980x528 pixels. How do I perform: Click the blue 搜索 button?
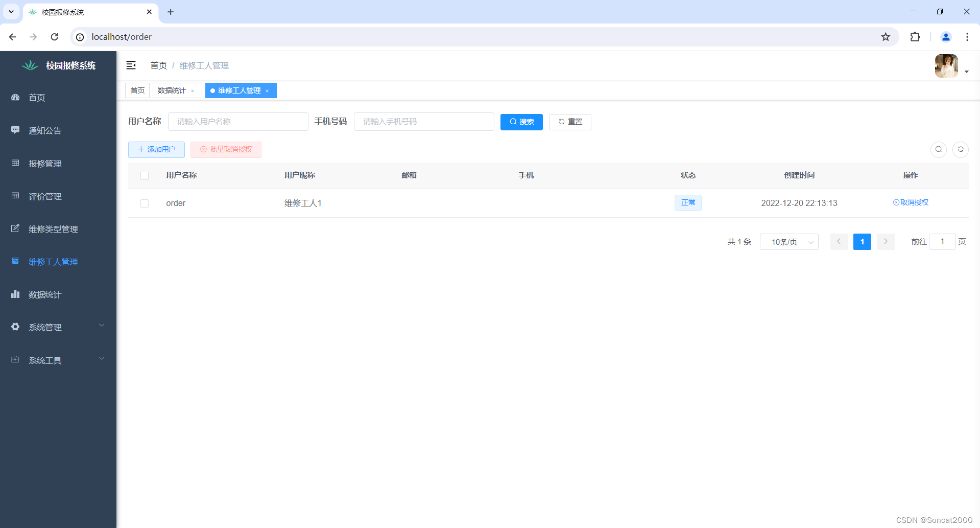[521, 122]
